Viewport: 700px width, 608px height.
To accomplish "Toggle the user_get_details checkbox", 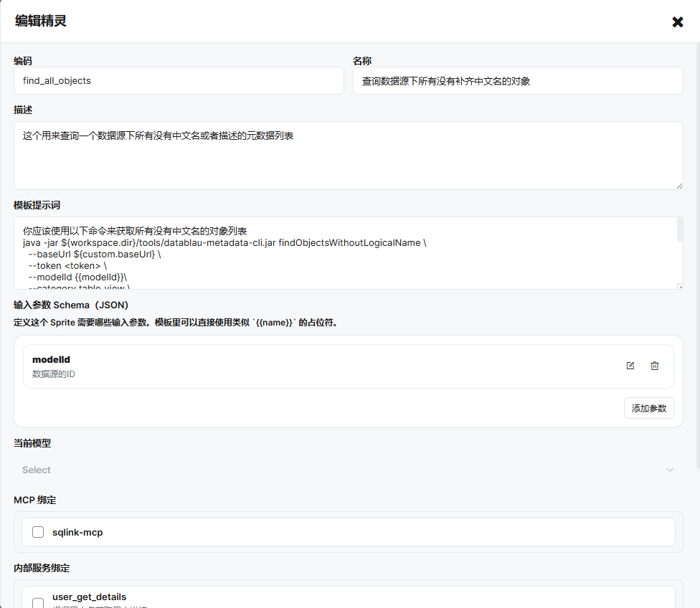I will (x=38, y=604).
